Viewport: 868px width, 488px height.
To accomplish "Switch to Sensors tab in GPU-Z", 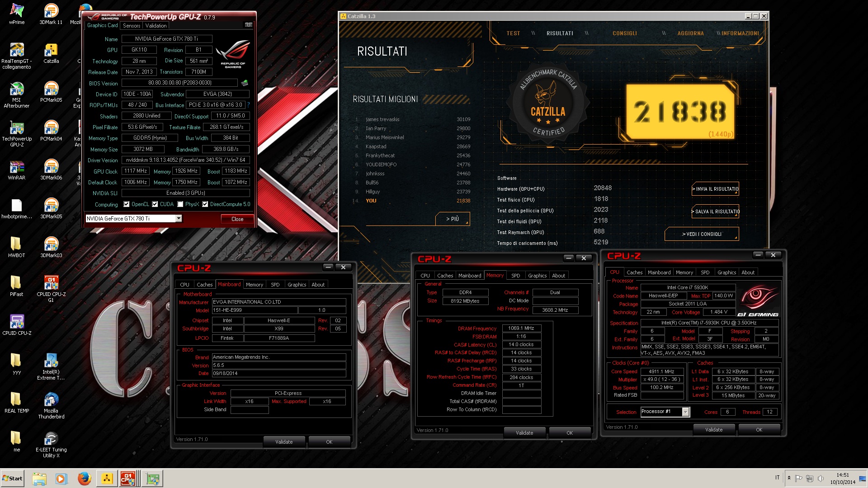I will [x=132, y=26].
